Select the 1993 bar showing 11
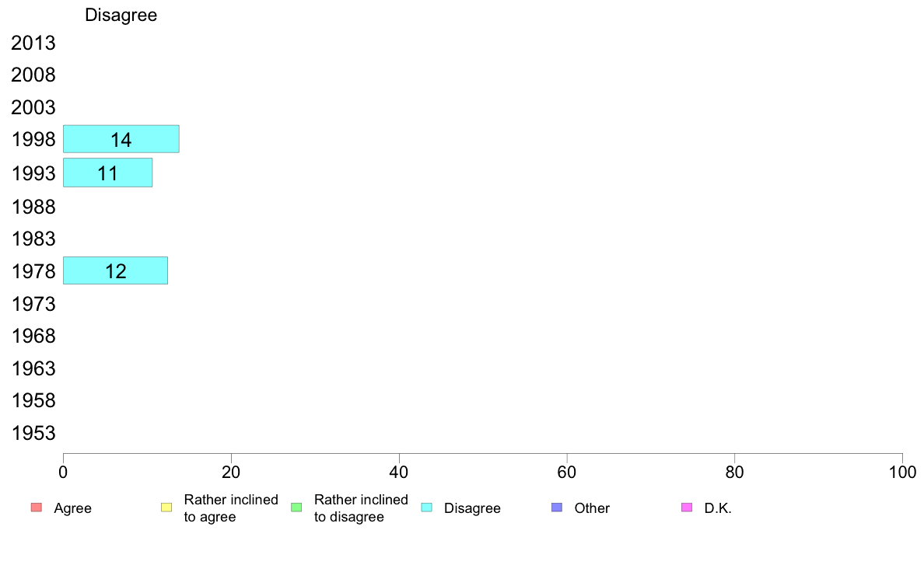 coord(108,173)
